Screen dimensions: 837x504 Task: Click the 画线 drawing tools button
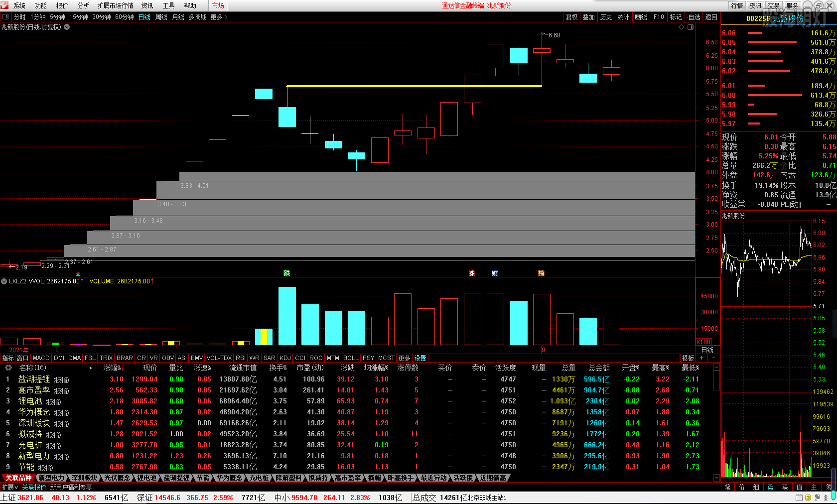click(x=641, y=17)
